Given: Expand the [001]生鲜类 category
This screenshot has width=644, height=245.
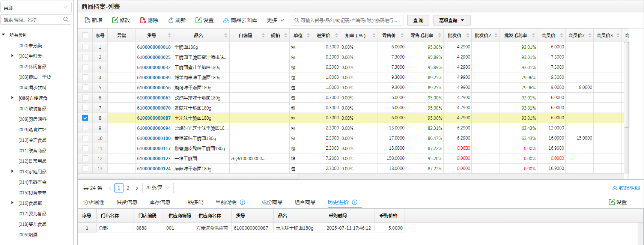Looking at the screenshot, I should tap(12, 56).
